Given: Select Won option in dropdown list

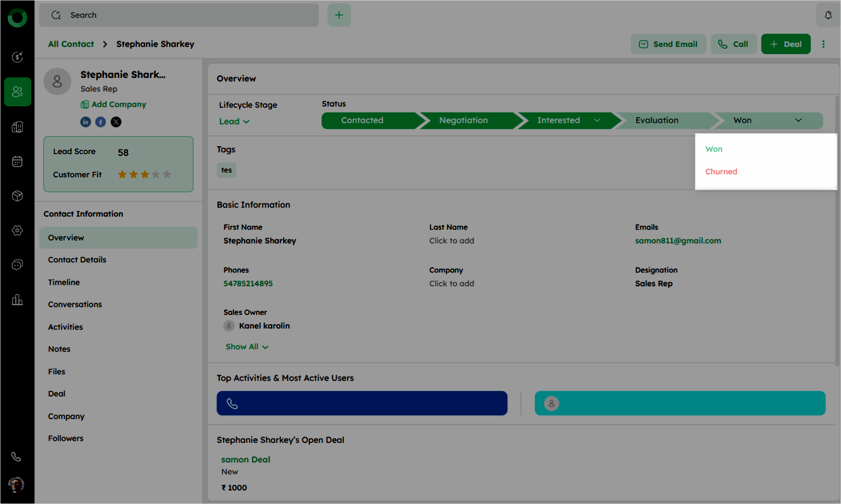Looking at the screenshot, I should (714, 149).
